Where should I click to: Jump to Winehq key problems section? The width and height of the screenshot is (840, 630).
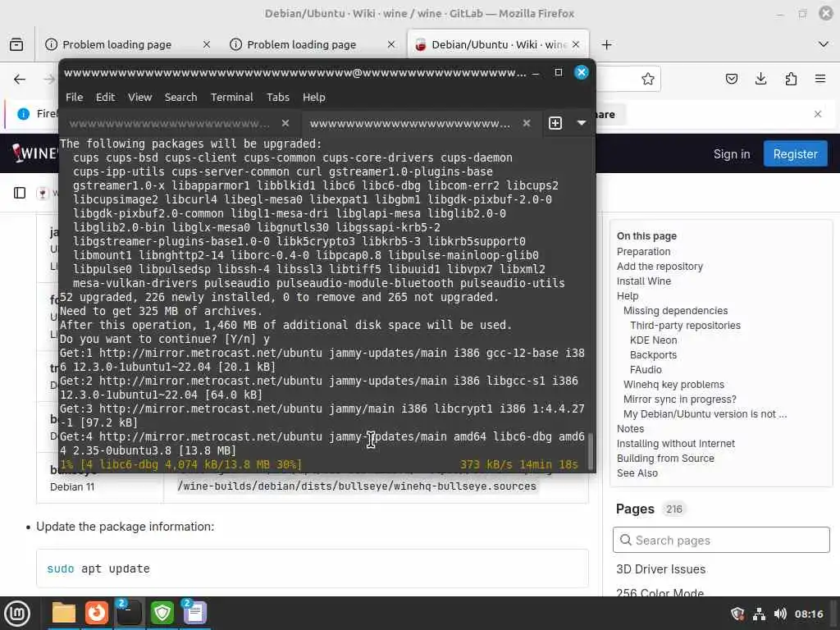point(673,385)
